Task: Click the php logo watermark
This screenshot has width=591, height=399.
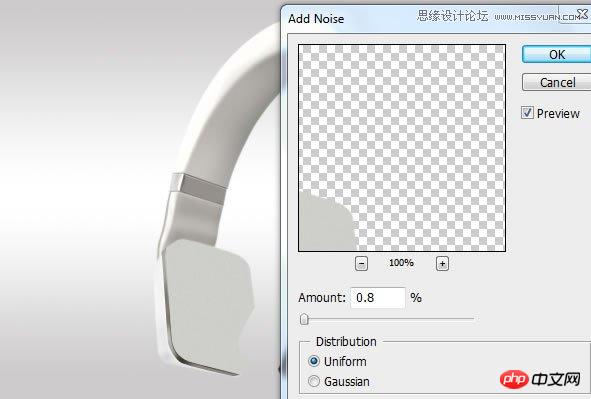Action: click(x=515, y=379)
